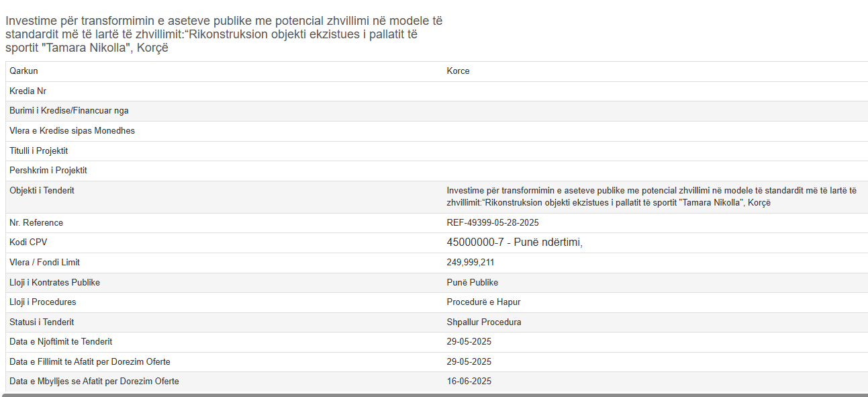Click the Procedurë e Hapur procedure value
The width and height of the screenshot is (868, 397).
(x=483, y=302)
